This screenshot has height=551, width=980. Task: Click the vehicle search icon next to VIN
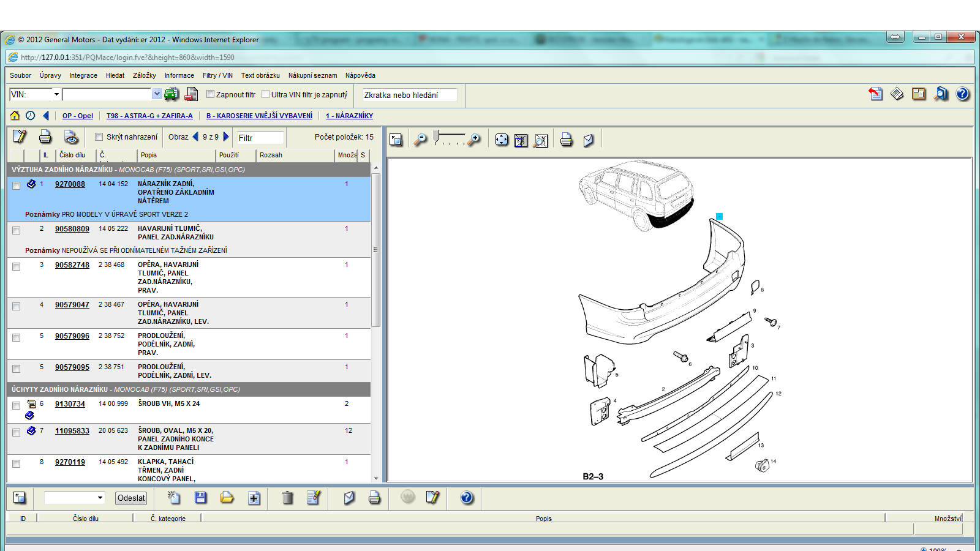(171, 94)
